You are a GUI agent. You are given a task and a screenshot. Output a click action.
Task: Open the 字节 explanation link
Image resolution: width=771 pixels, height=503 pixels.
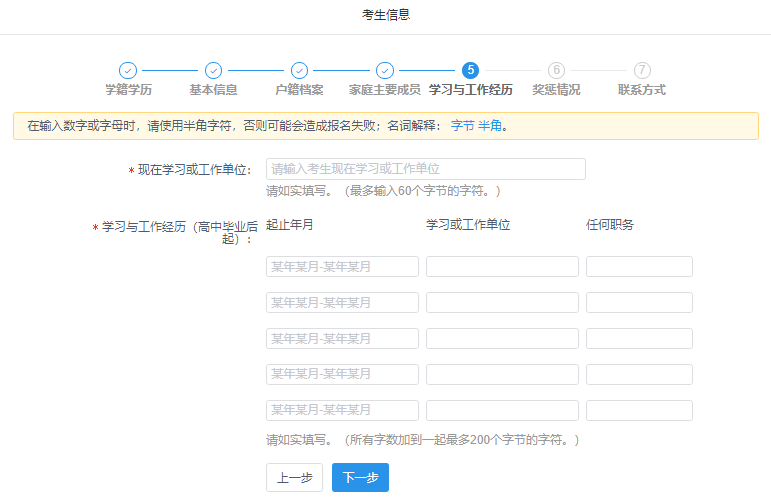[462, 126]
